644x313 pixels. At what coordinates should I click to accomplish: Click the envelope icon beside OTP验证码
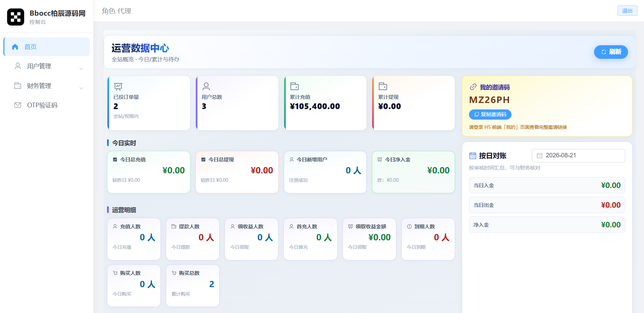click(x=18, y=105)
